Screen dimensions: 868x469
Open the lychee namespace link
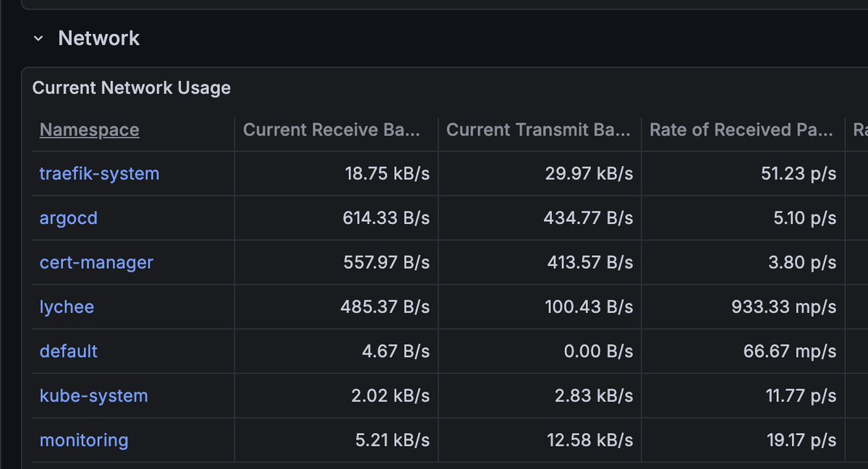pos(67,307)
